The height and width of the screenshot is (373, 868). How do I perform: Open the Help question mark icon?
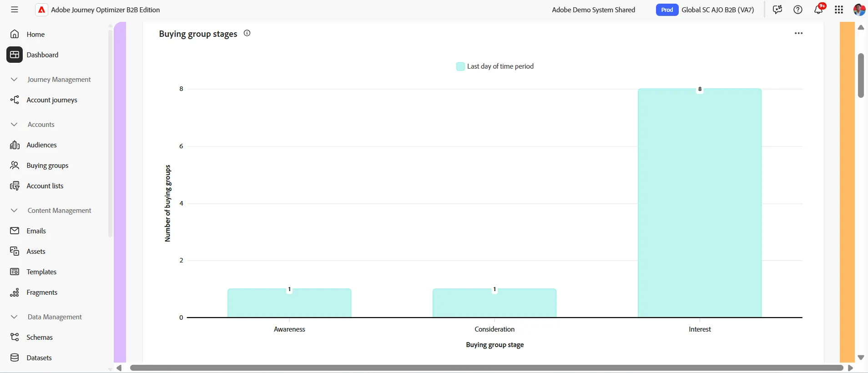[798, 10]
